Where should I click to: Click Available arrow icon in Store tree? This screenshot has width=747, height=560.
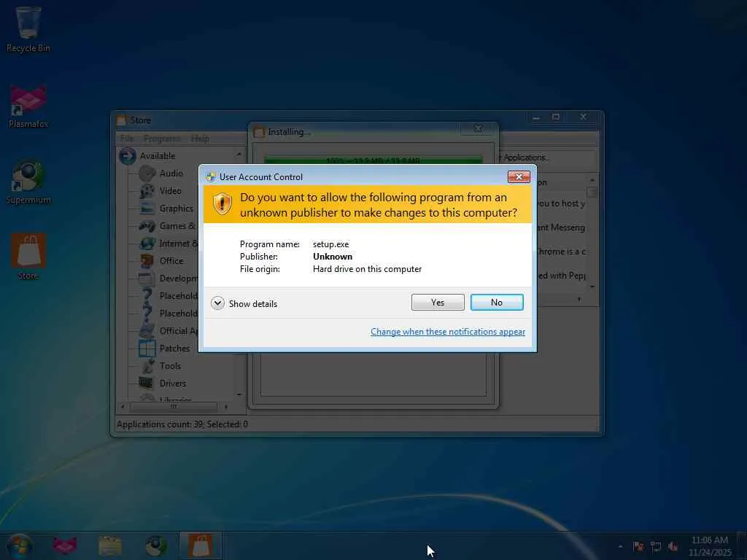point(127,156)
